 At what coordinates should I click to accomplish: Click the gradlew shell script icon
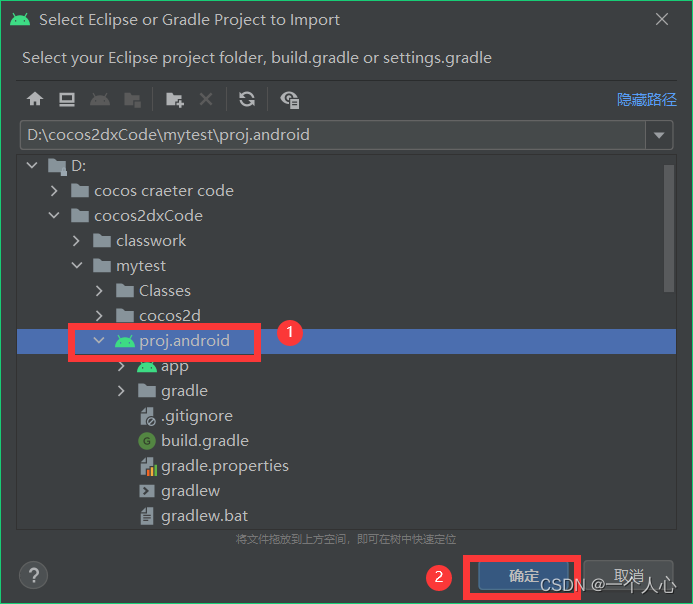coord(147,491)
